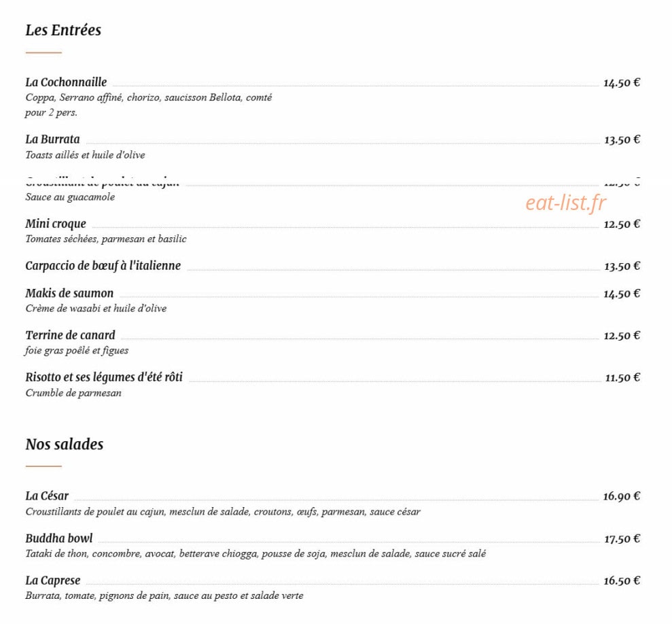
Task: Click the Les Entrées section heading
Action: pos(63,30)
